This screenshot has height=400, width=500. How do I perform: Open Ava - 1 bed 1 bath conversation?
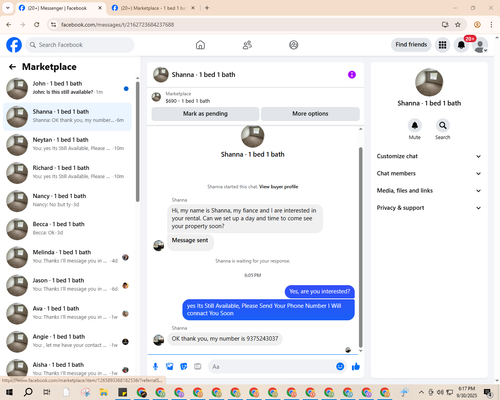click(67, 313)
